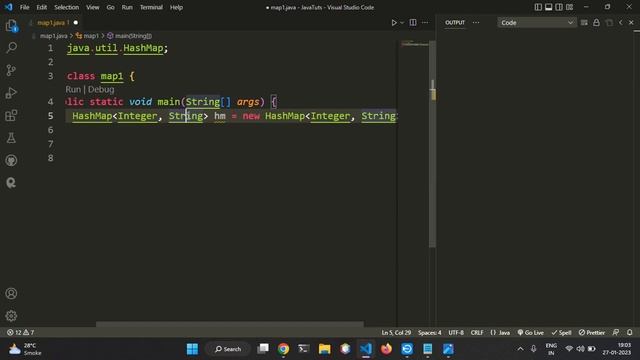The height and width of the screenshot is (360, 640).
Task: Click the code minimap
Action: pyautogui.click(x=414, y=43)
